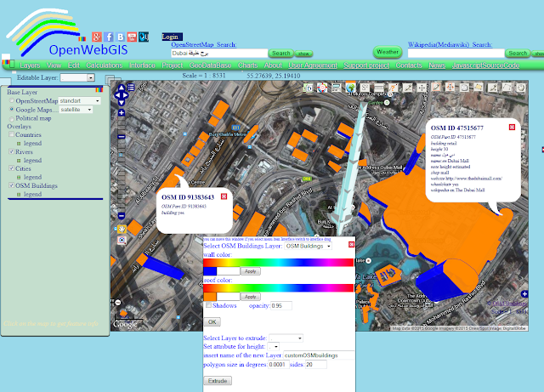Click the Weather button
Screen dimensions: 544x392
click(x=388, y=52)
